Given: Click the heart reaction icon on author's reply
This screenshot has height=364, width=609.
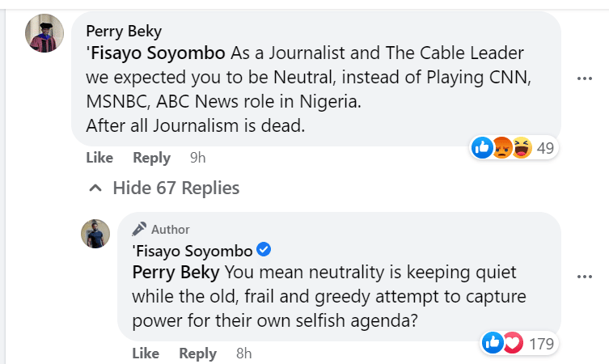Looking at the screenshot, I should 513,343.
